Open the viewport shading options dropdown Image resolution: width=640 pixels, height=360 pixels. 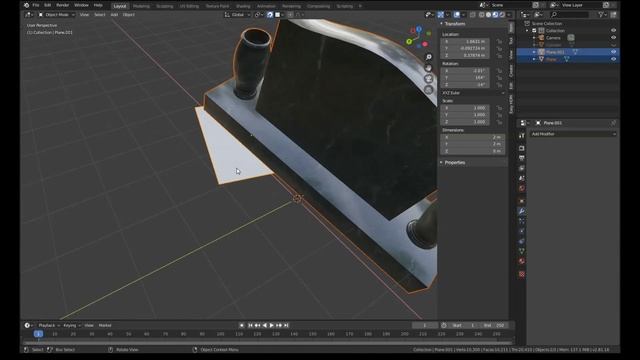509,15
